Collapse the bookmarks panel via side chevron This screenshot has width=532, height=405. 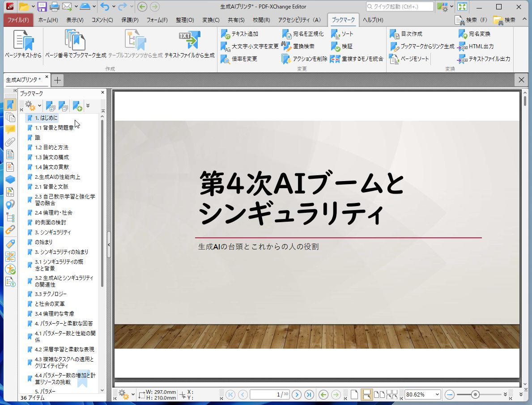(109, 245)
